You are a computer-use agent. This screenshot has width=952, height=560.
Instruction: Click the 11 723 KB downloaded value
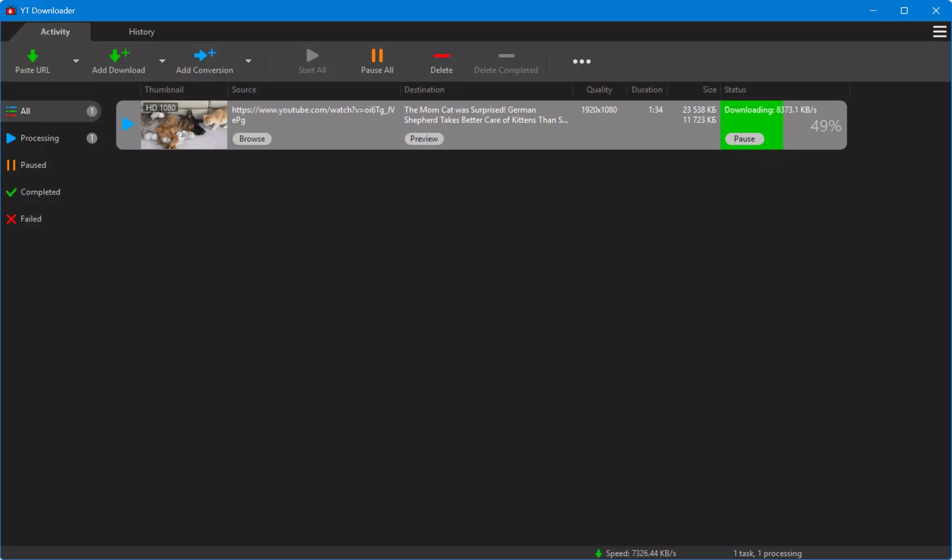[x=699, y=120]
